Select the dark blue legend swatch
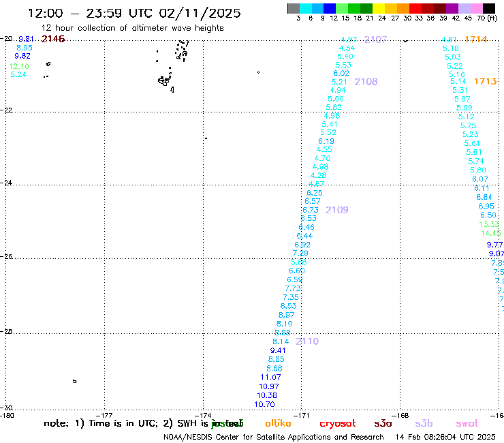Image resolution: width=504 pixels, height=443 pixels. coord(330,8)
